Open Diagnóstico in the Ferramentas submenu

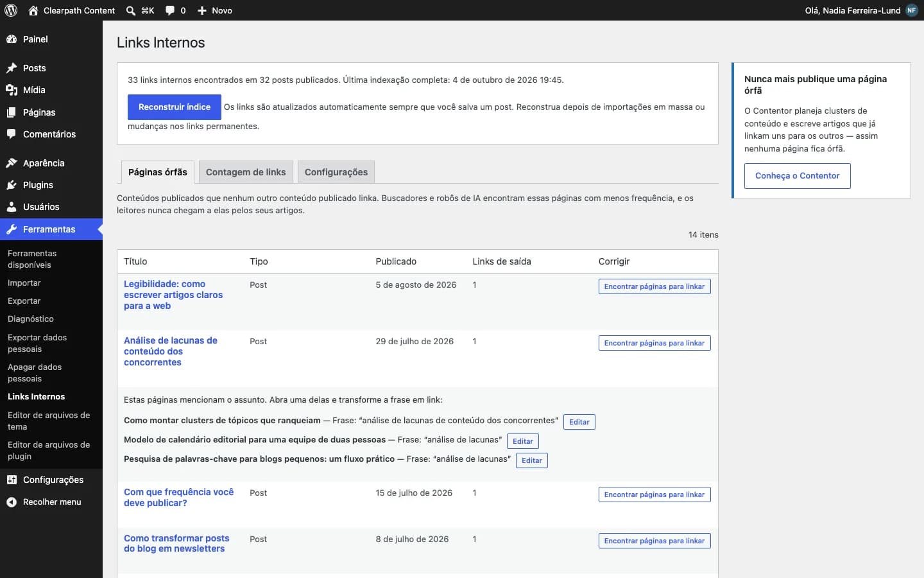tap(31, 319)
